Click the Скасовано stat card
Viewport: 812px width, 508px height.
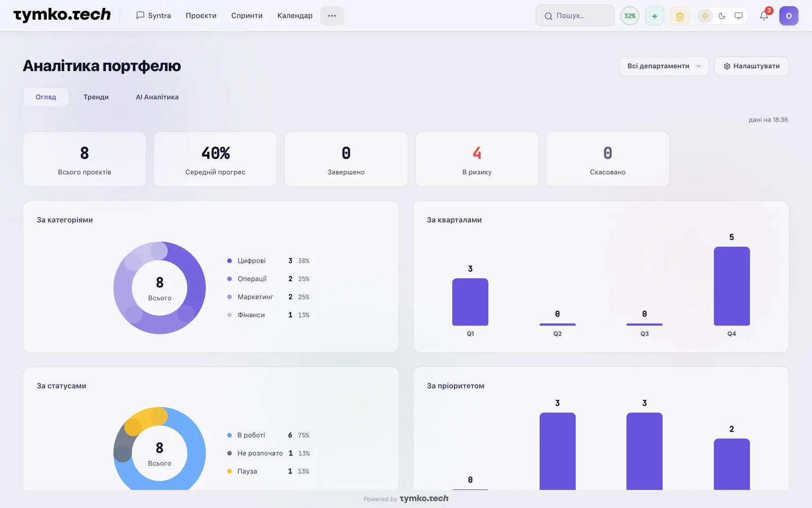click(607, 159)
